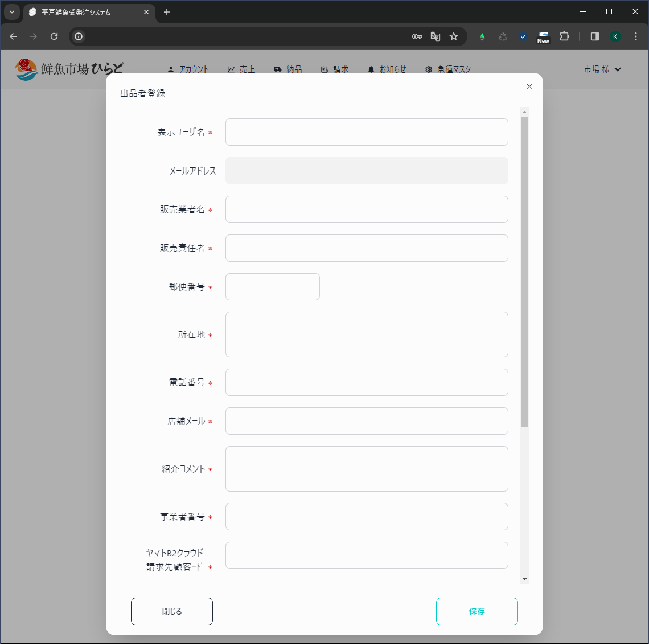This screenshot has height=644, width=649.
Task: Reload the page
Action: click(54, 36)
